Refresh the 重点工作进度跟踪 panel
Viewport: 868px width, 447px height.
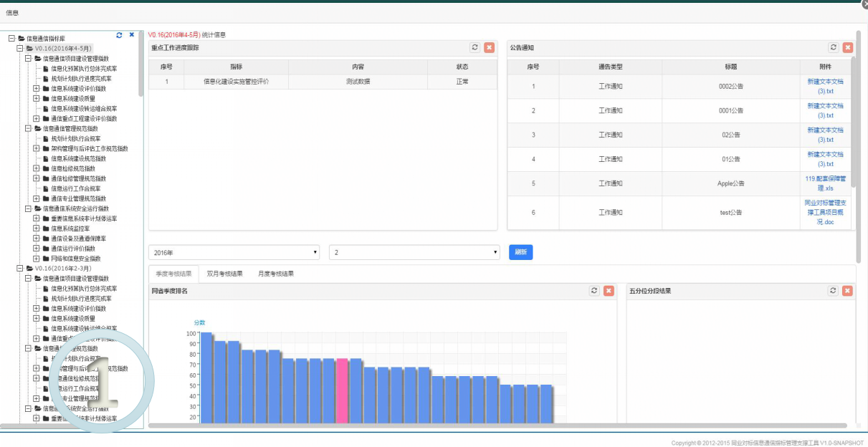tap(474, 47)
